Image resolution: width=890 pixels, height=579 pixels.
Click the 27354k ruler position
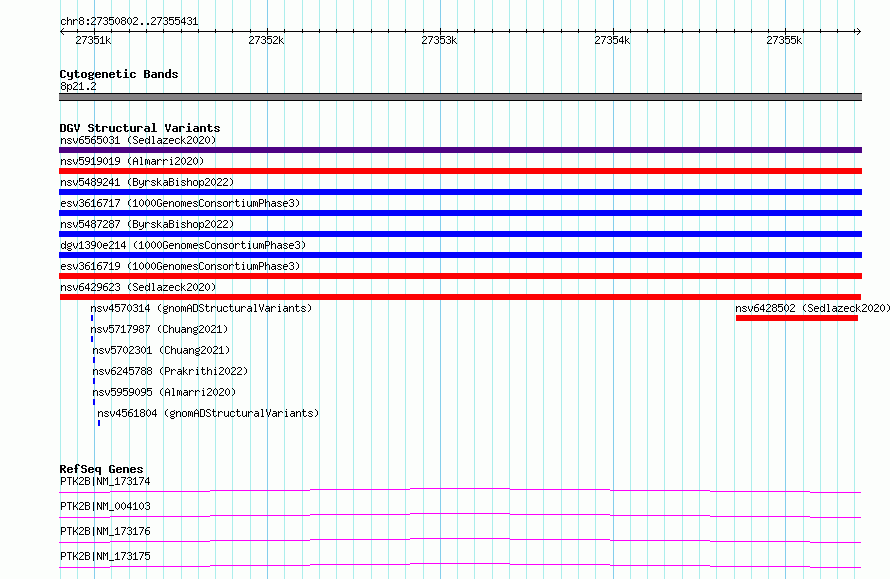click(612, 40)
